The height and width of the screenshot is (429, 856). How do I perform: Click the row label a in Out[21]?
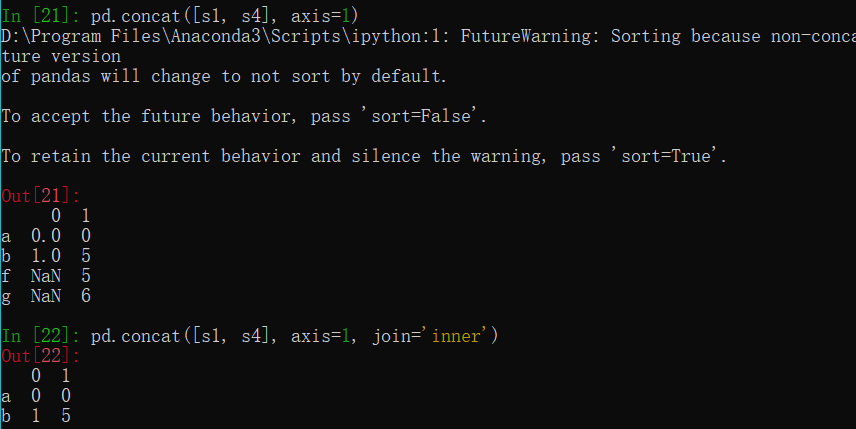coord(7,236)
